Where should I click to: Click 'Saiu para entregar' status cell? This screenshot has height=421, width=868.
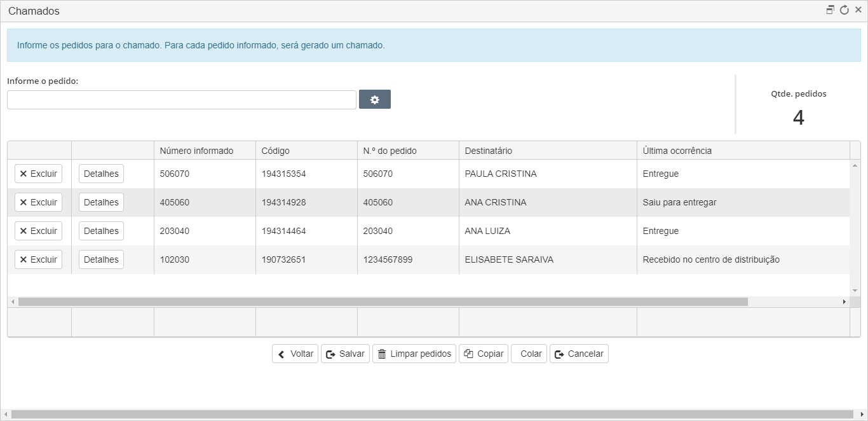[x=743, y=202]
